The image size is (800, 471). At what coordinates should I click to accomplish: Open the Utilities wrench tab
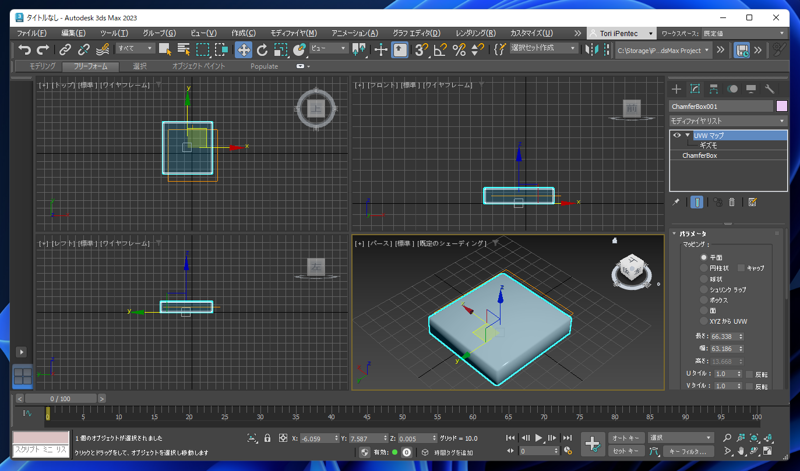tap(769, 89)
